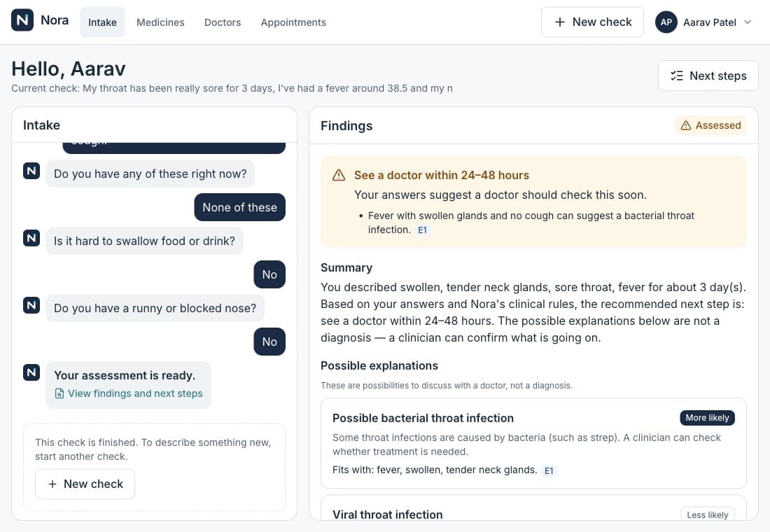Click the Nora avatar beside 'any of these right now'
770x532 pixels.
click(x=31, y=171)
